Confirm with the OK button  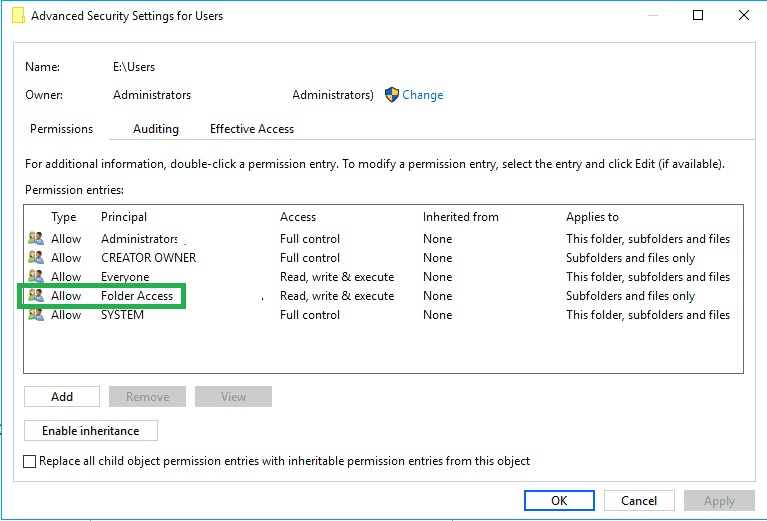pyautogui.click(x=559, y=500)
